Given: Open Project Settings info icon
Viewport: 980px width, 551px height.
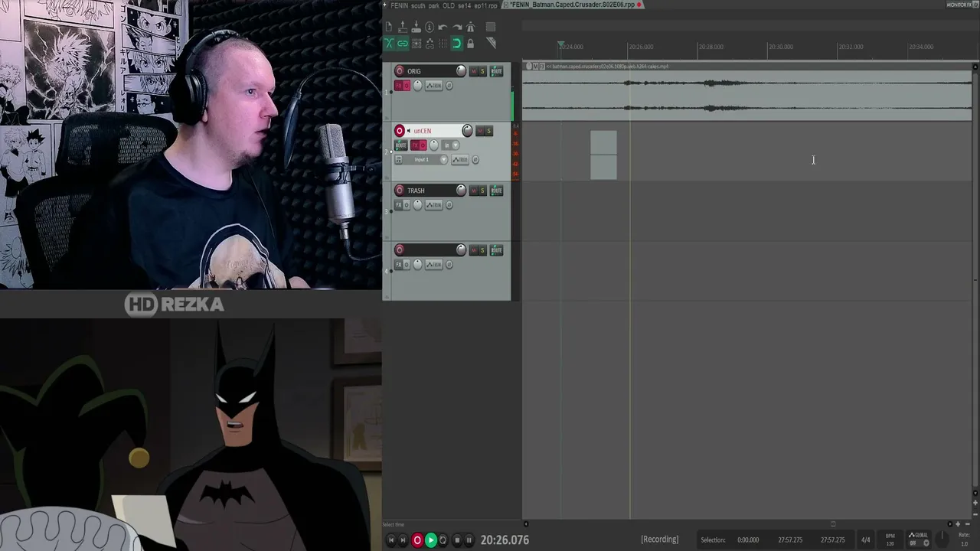Looking at the screenshot, I should click(x=430, y=27).
